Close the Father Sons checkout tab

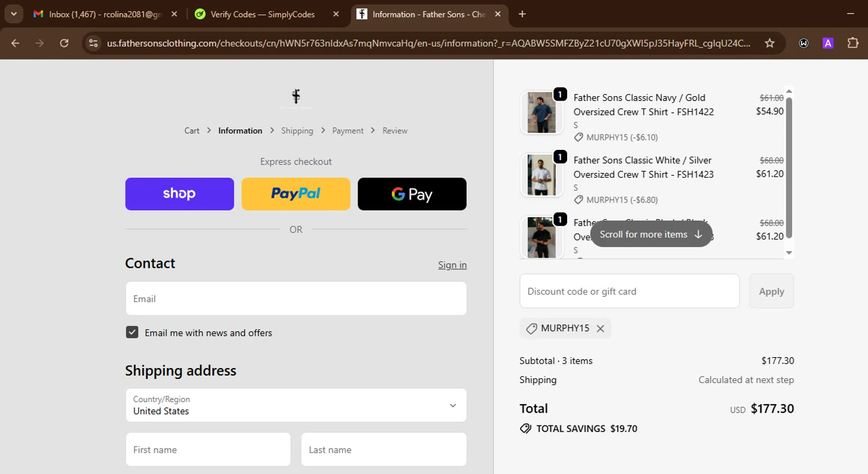pyautogui.click(x=498, y=14)
